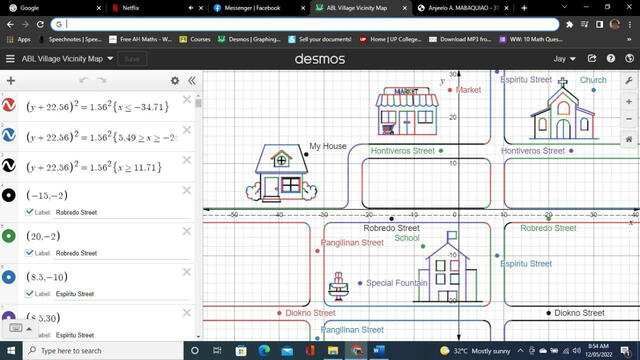
Task: Open the Desmos hamburger menu
Action: (10, 59)
